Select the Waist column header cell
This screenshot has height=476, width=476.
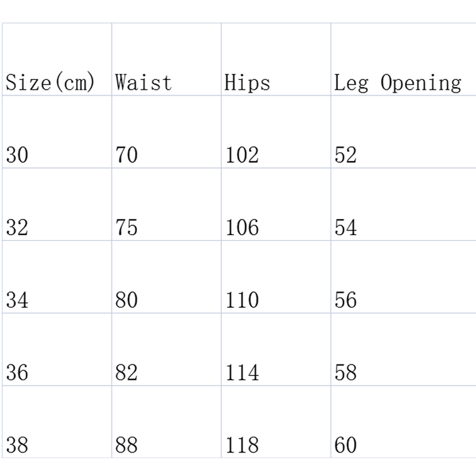143,83
